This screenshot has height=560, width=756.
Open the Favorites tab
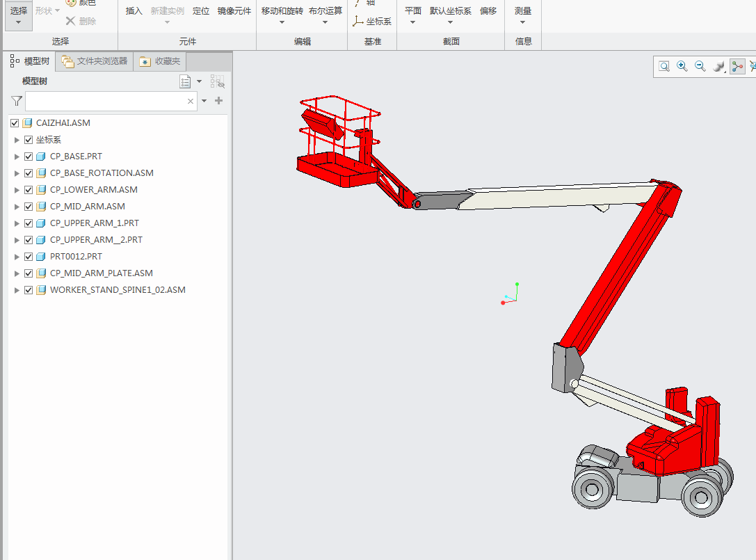[160, 61]
